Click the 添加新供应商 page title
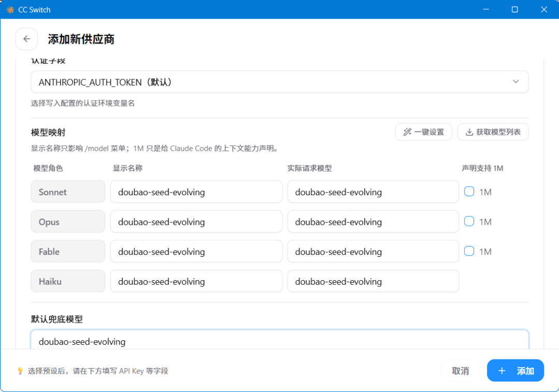 [81, 39]
